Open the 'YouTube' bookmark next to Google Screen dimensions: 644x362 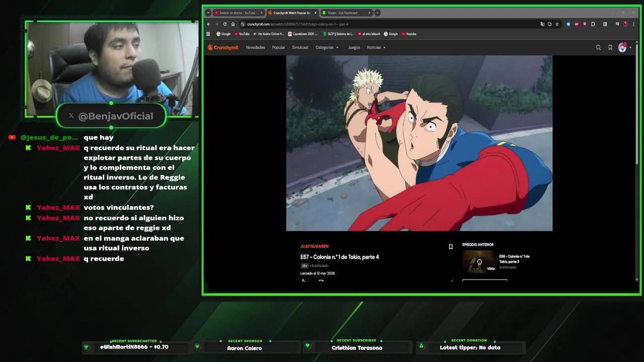pos(242,34)
